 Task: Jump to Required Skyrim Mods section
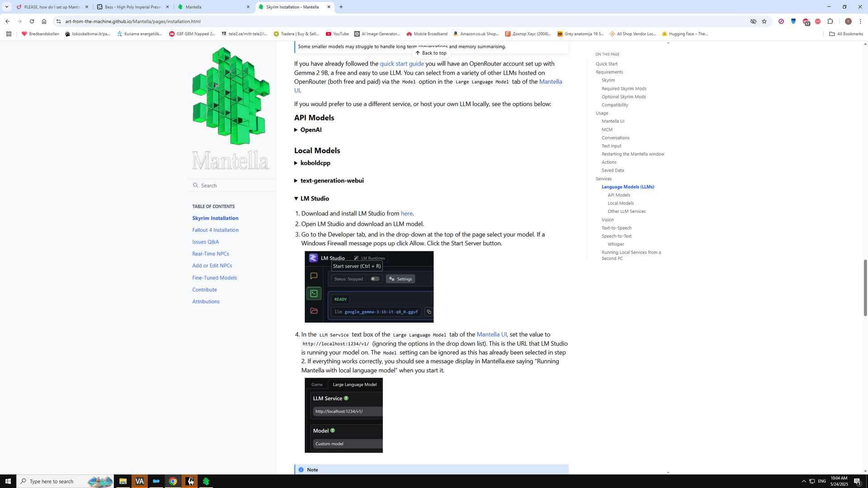(624, 89)
